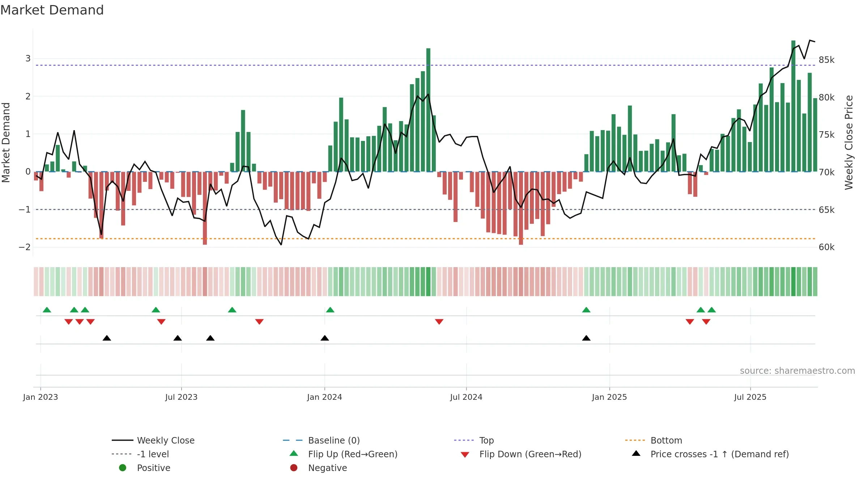This screenshot has height=488, width=868.
Task: Click the tallest green demand bar in 2025
Action: pos(793,106)
